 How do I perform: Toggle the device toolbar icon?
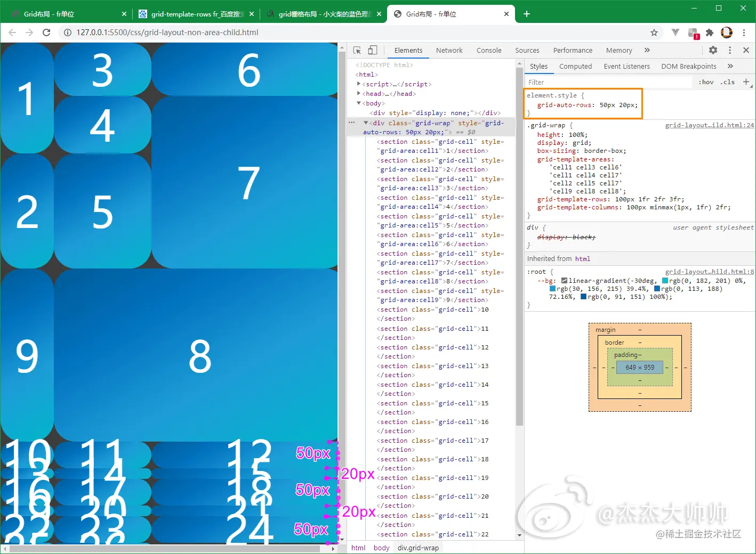373,50
